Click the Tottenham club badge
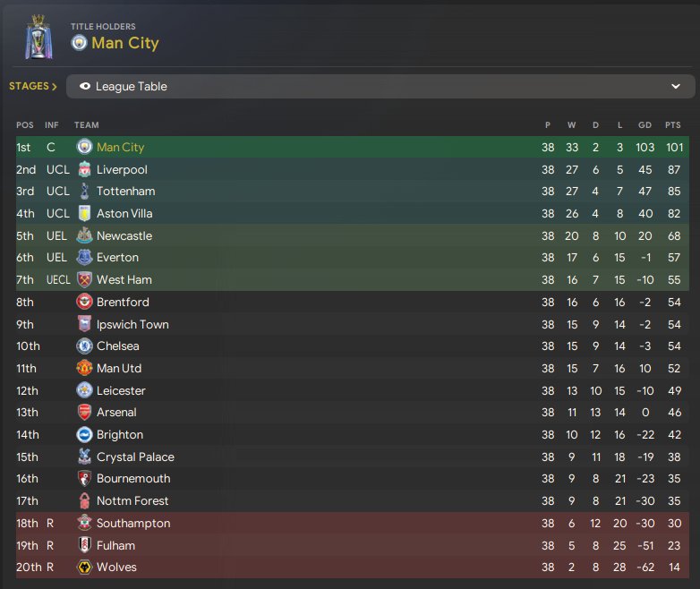The width and height of the screenshot is (700, 589). 85,192
